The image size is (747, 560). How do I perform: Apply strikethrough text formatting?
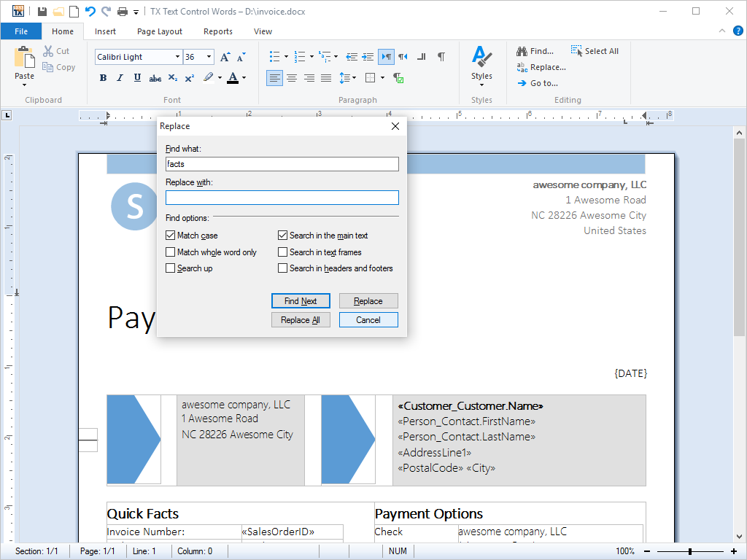tap(155, 78)
